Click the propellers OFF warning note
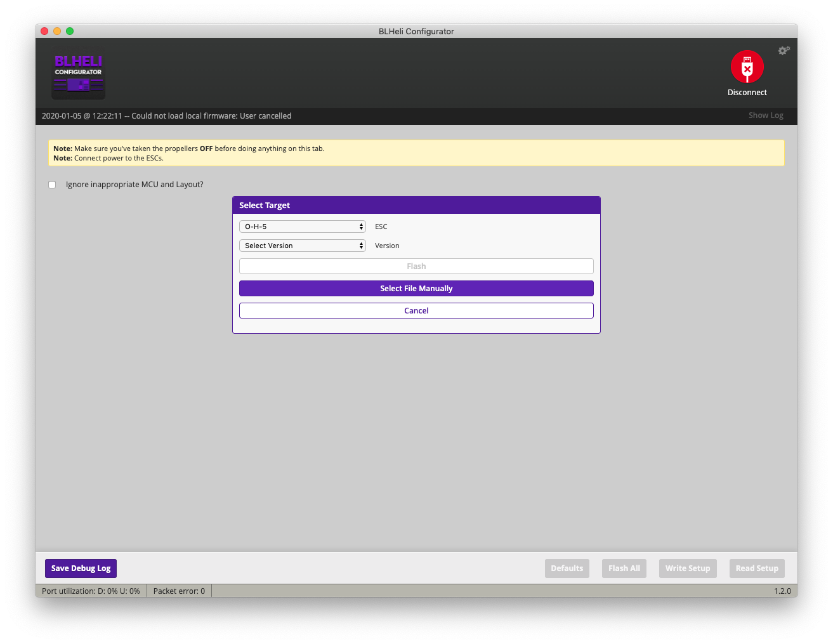The image size is (833, 644). [189, 148]
